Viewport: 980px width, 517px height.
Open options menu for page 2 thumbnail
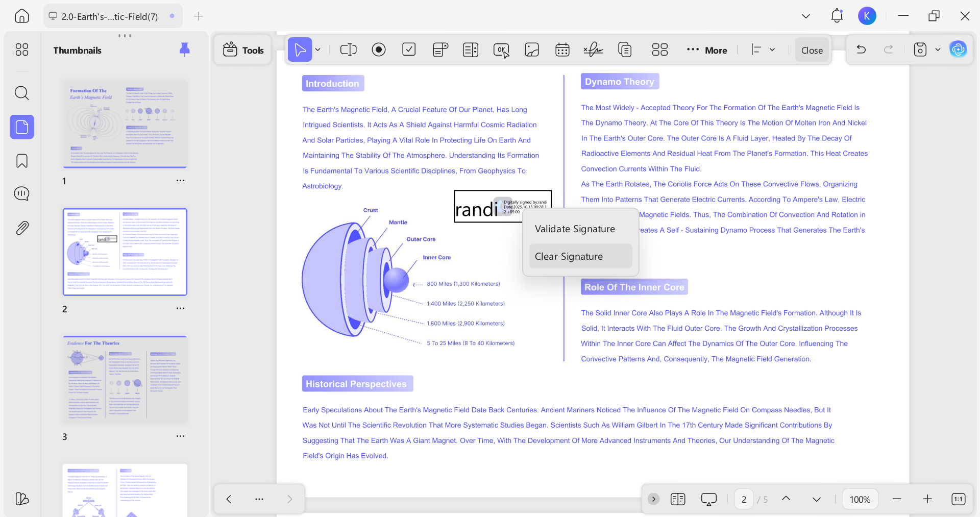[180, 308]
